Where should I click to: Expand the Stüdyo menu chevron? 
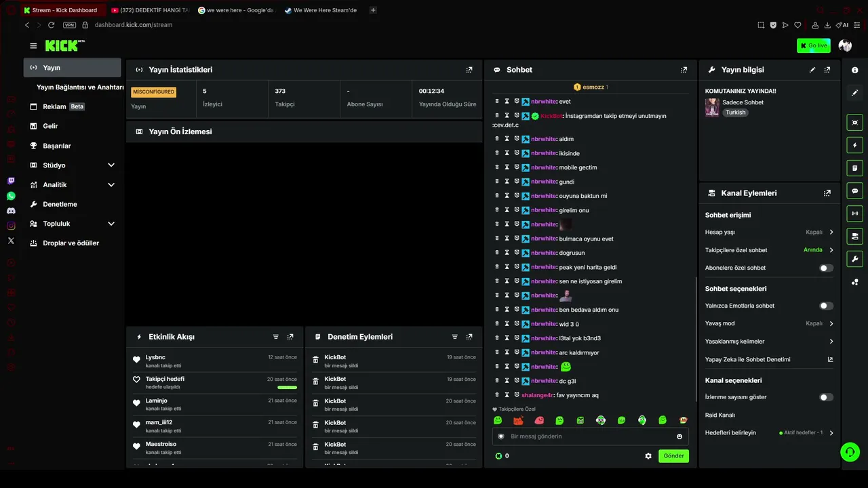click(x=111, y=165)
